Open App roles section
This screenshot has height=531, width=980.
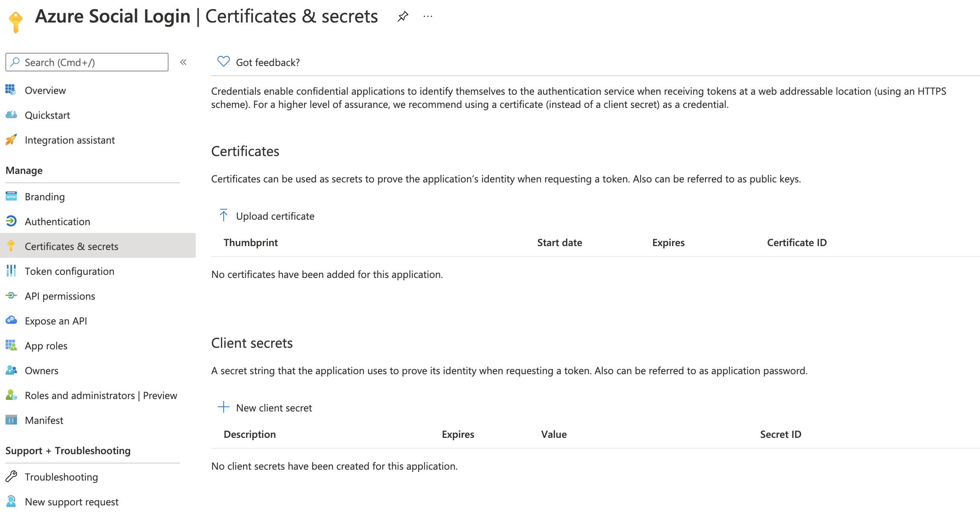pos(46,346)
